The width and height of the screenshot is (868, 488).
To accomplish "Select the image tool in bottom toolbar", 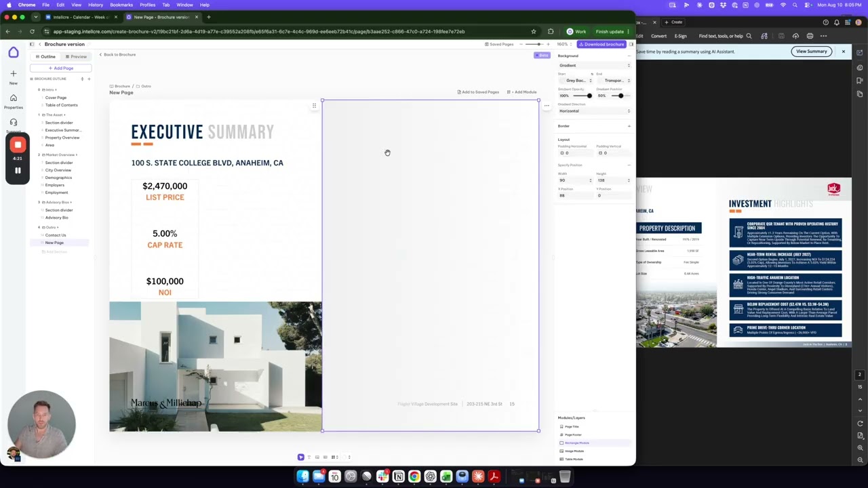I will click(317, 457).
